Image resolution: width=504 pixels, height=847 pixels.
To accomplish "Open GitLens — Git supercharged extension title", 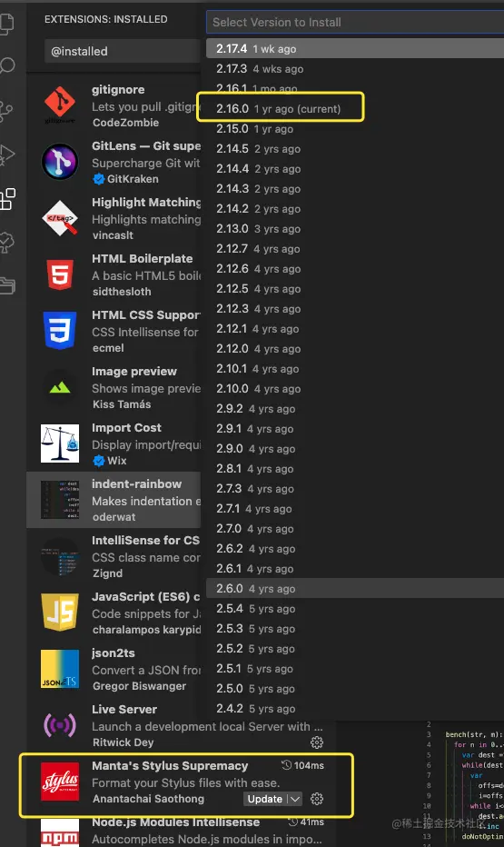I will pos(145,145).
